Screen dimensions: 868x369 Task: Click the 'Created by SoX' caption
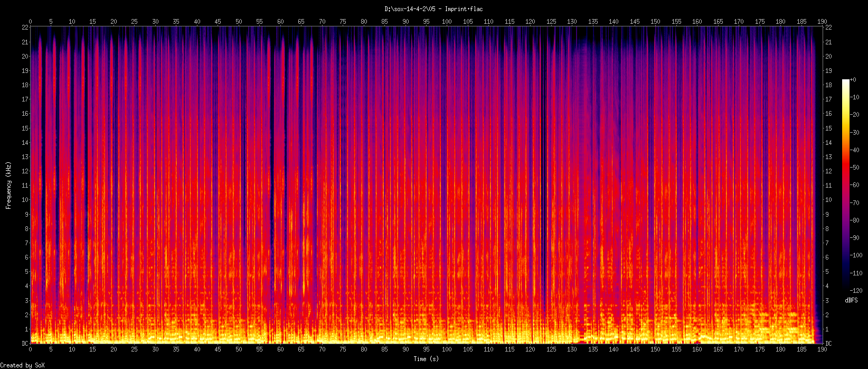(x=22, y=365)
